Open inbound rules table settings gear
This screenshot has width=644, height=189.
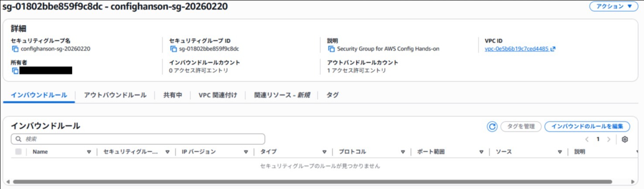tap(625, 139)
